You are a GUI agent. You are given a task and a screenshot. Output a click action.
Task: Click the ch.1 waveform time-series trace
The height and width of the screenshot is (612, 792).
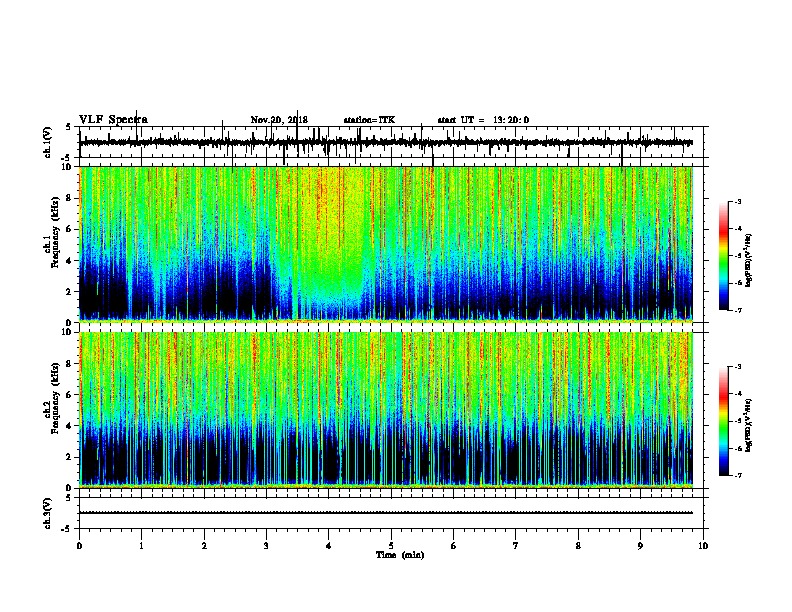386,143
